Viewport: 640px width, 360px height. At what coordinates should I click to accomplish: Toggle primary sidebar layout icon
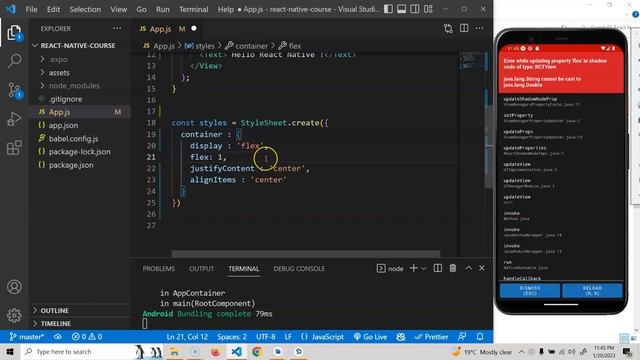coord(388,9)
